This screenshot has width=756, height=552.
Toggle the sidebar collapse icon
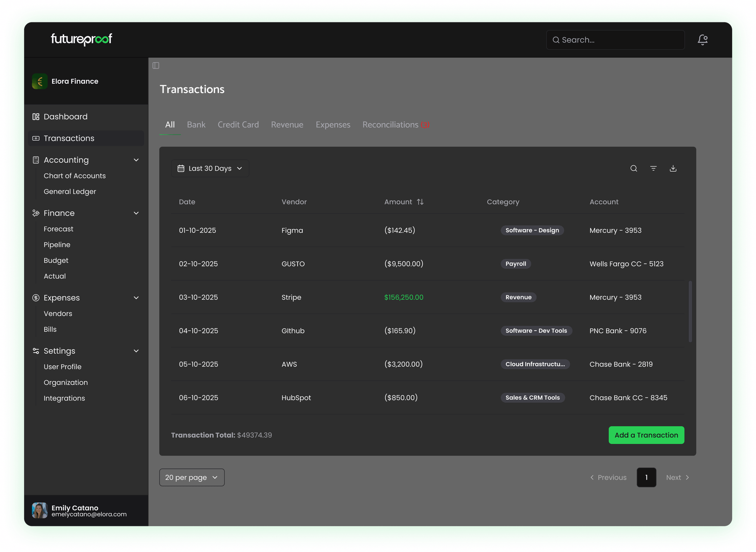pyautogui.click(x=156, y=65)
